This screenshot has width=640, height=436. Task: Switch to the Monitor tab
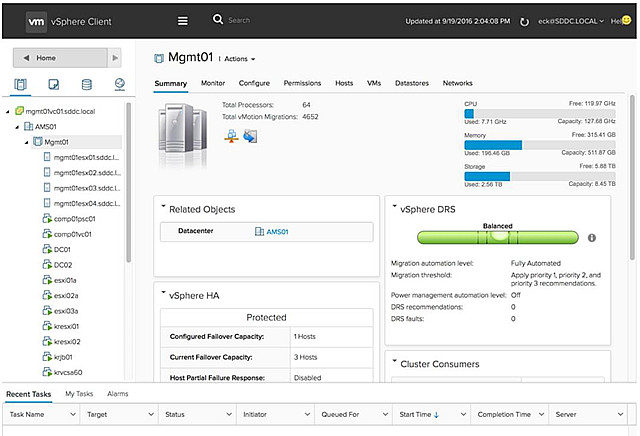213,83
